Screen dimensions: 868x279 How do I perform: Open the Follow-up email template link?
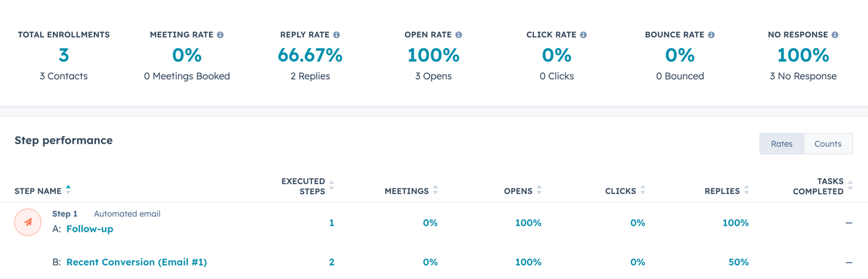(x=90, y=229)
